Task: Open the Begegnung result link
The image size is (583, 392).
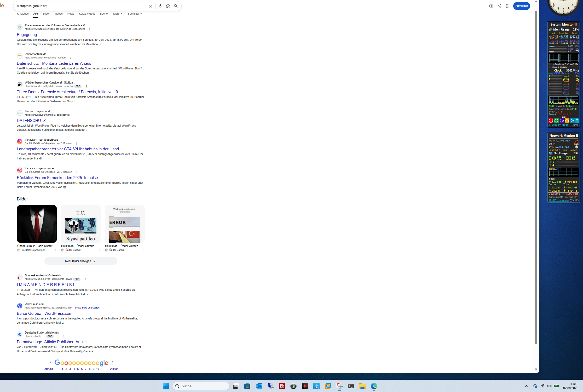Action: (27, 35)
